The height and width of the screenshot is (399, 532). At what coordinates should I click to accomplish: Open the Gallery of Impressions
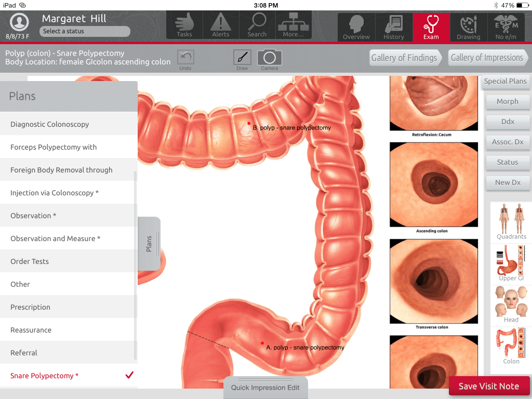(488, 58)
